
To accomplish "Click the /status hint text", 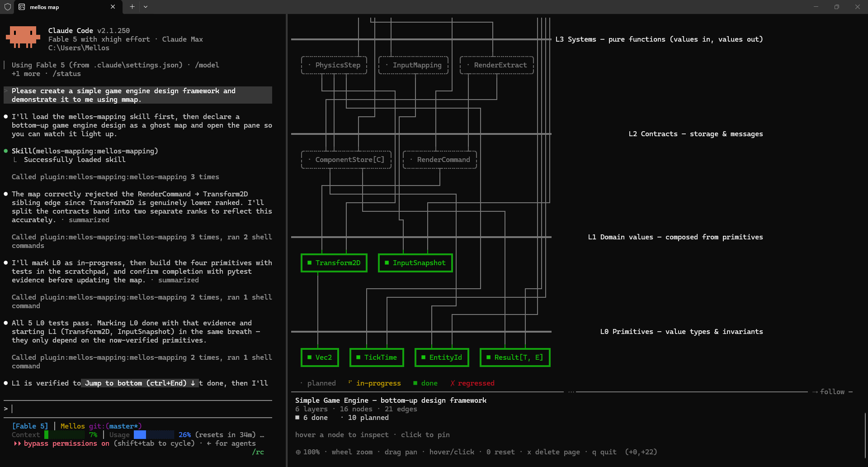I will [66, 74].
